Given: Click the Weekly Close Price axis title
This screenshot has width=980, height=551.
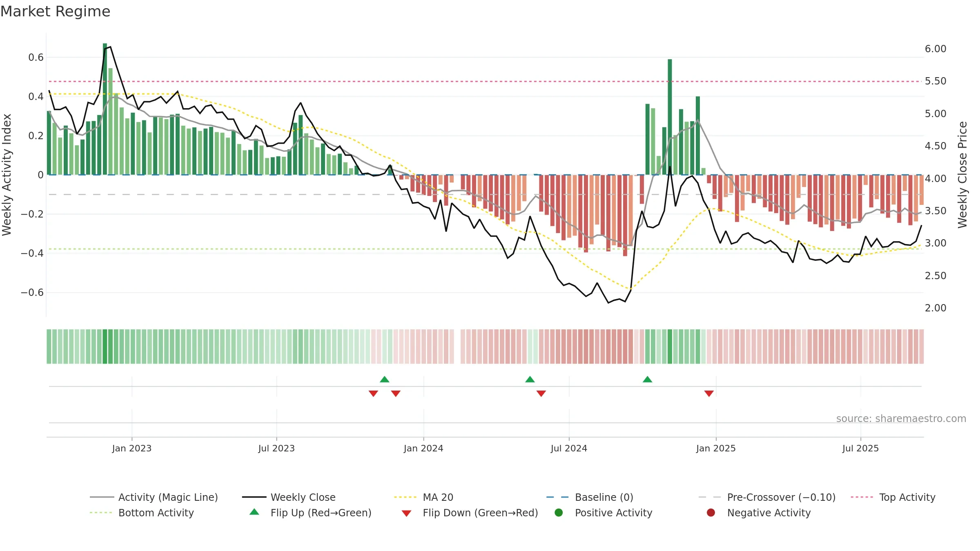Looking at the screenshot, I should 962,175.
